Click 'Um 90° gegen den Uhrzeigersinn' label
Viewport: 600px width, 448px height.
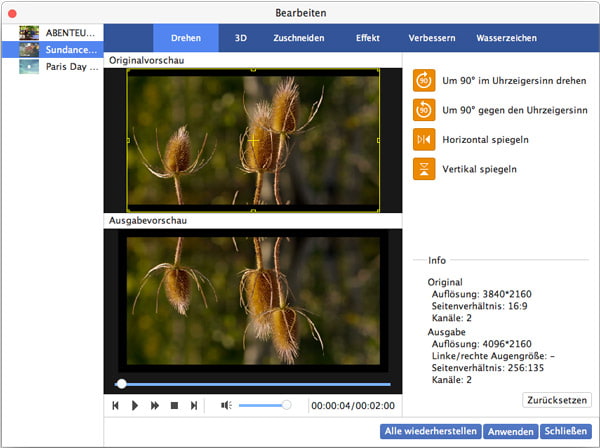[515, 110]
